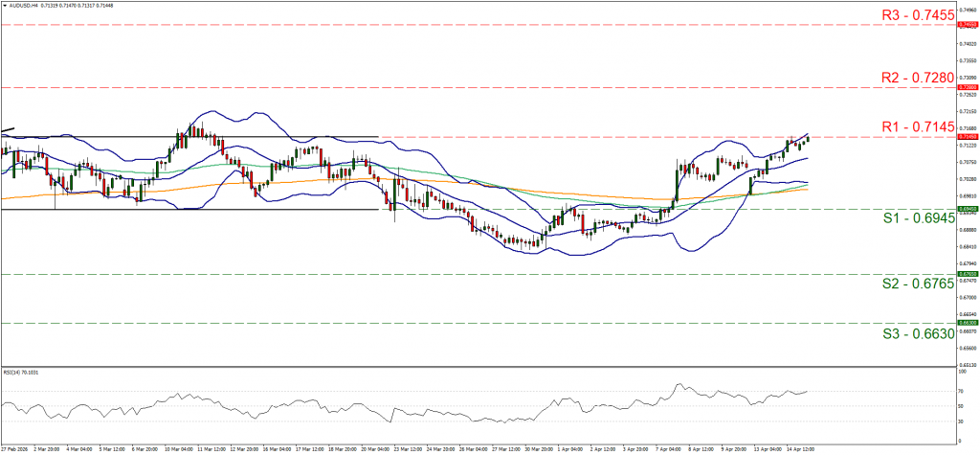
Task: Select the R3 - 0.7455 resistance label
Action: pos(917,15)
